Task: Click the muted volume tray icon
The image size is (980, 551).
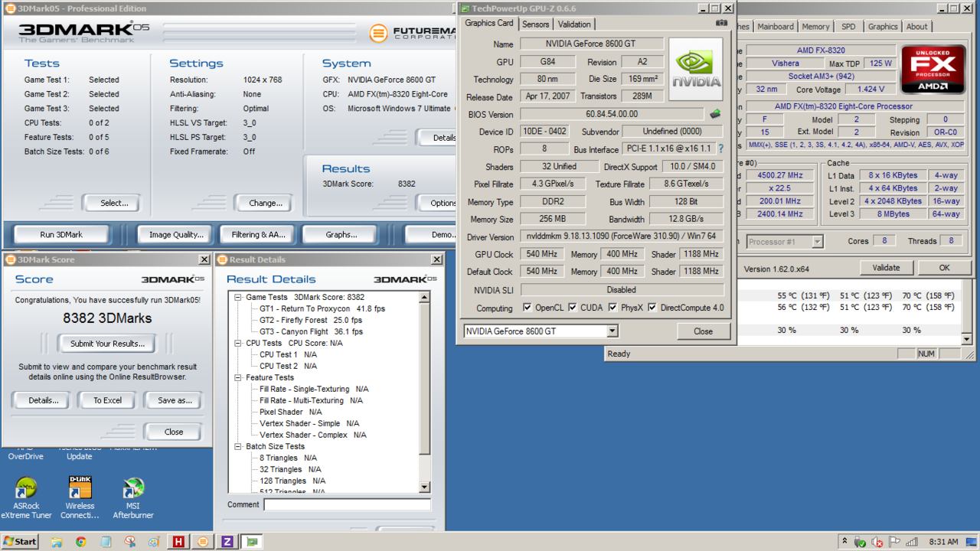Action: pos(877,542)
